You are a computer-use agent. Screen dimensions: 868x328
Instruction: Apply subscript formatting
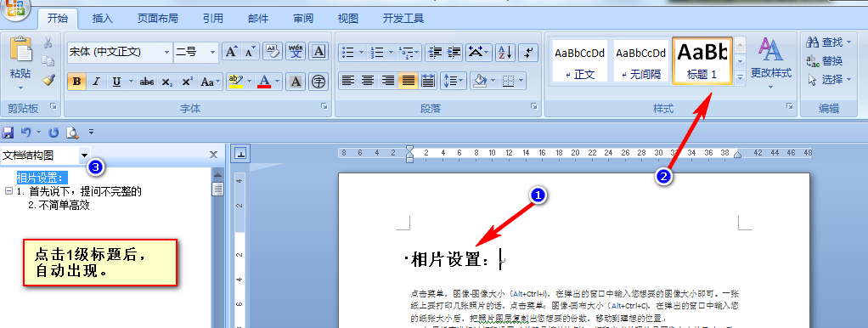pyautogui.click(x=166, y=82)
